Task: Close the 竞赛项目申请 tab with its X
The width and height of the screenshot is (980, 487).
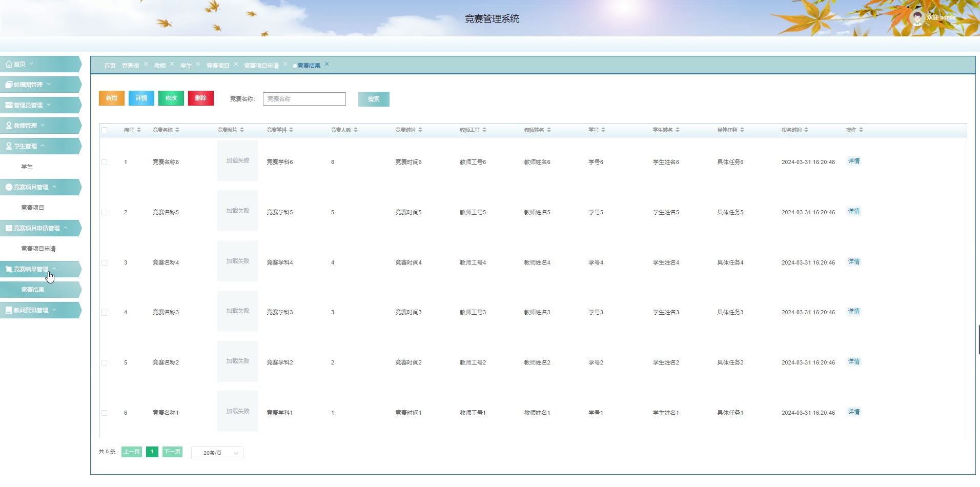Action: [x=285, y=64]
